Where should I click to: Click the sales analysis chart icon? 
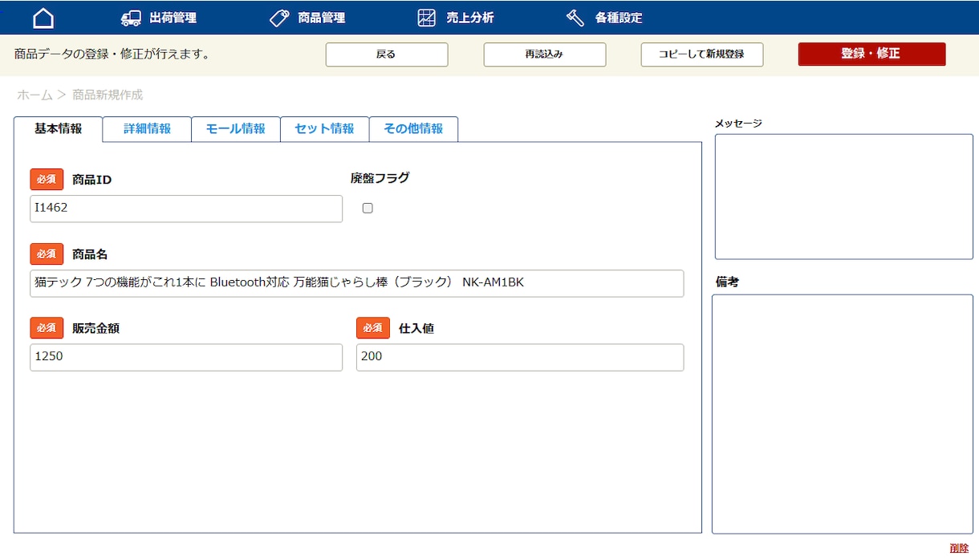point(427,18)
